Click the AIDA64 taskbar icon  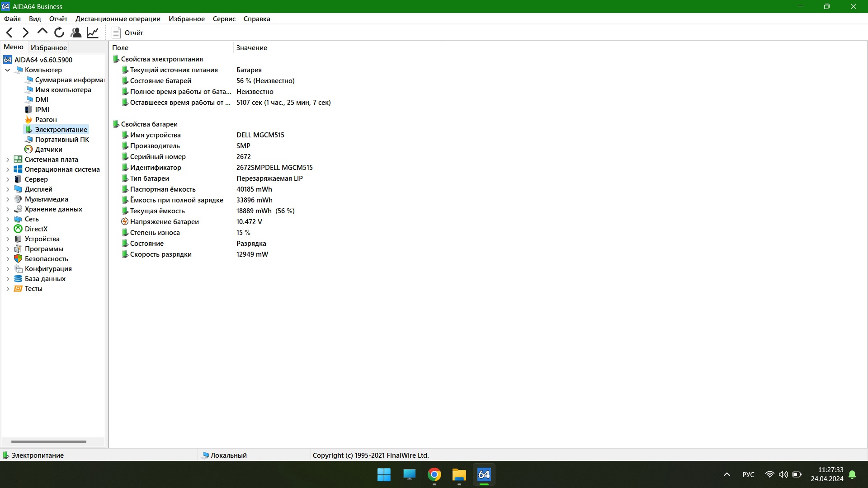coord(484,475)
